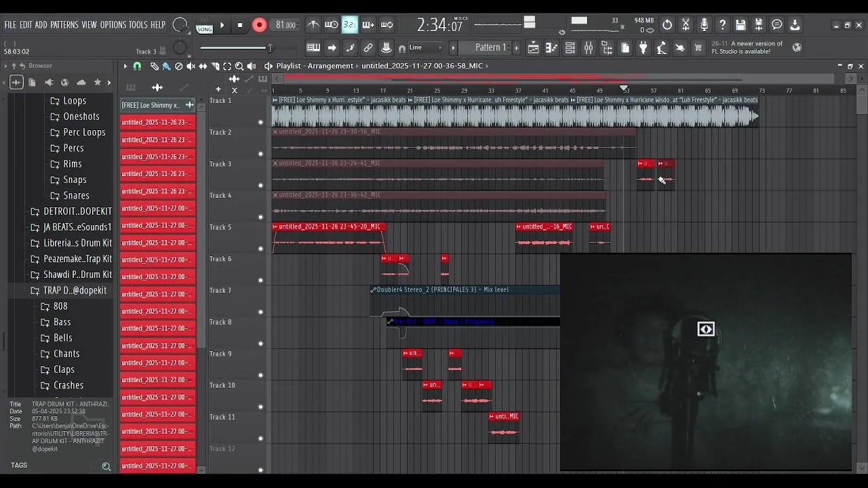Click the globe news icon
The image size is (868, 488).
[x=797, y=47]
